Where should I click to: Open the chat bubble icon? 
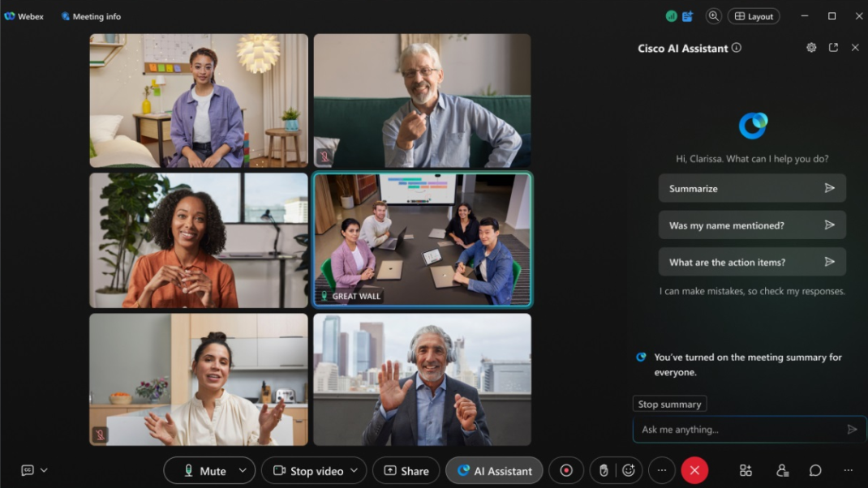[x=815, y=470]
